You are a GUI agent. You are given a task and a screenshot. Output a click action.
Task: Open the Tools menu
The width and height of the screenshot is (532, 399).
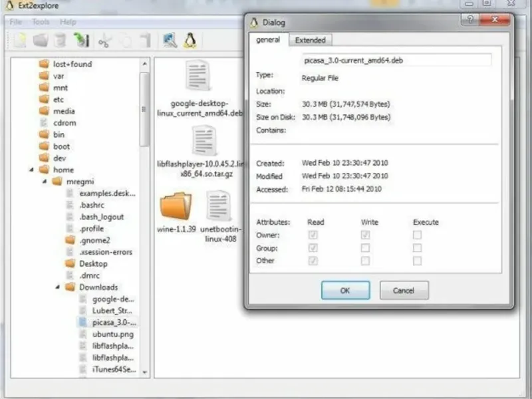pos(41,22)
